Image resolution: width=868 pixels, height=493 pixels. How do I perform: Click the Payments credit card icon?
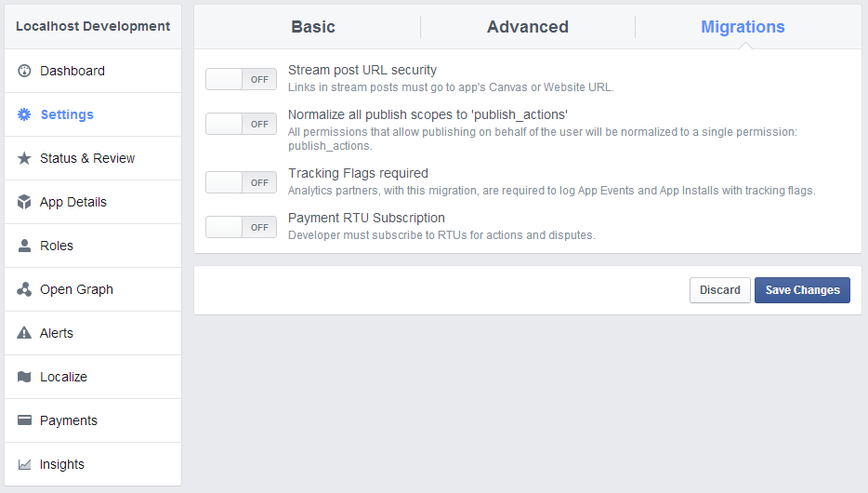24,420
